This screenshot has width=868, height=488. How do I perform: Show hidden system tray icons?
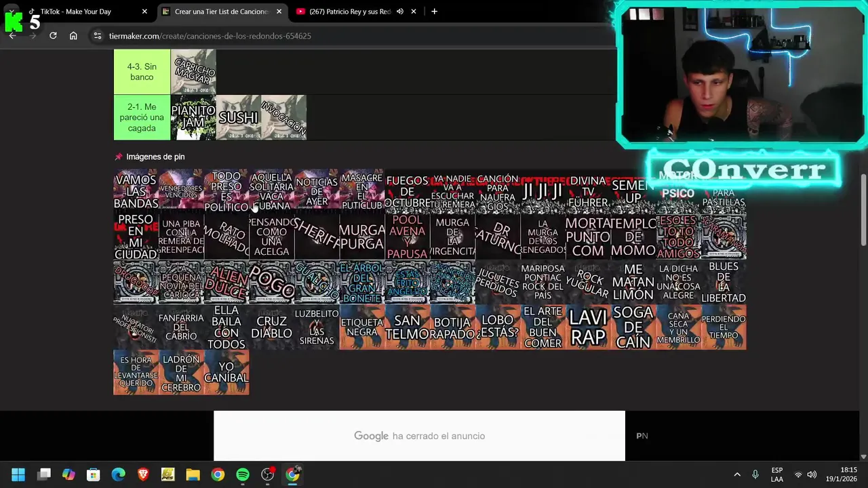click(x=737, y=474)
